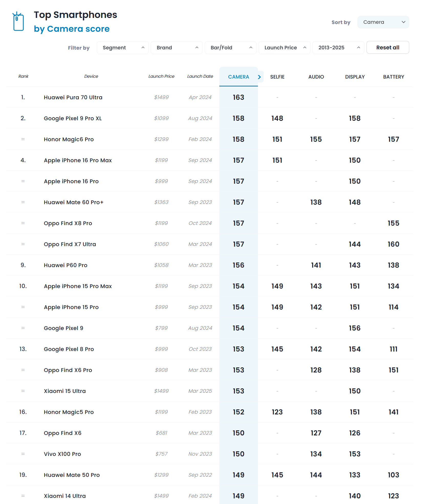Click the smartphone logo icon

tap(18, 21)
